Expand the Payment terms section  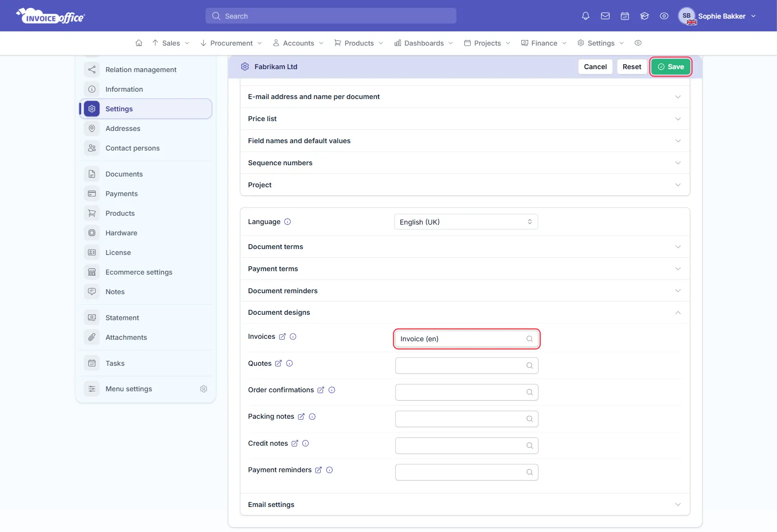click(x=465, y=269)
